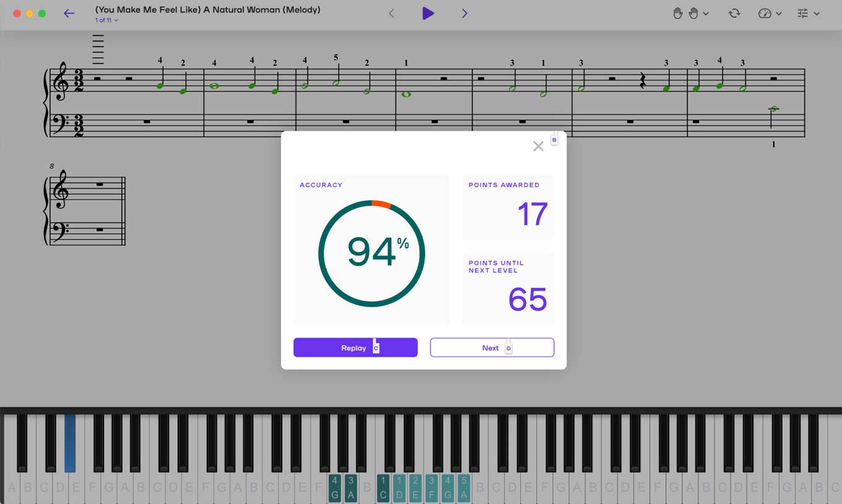Click the Points Awarded value 17

coord(532,214)
